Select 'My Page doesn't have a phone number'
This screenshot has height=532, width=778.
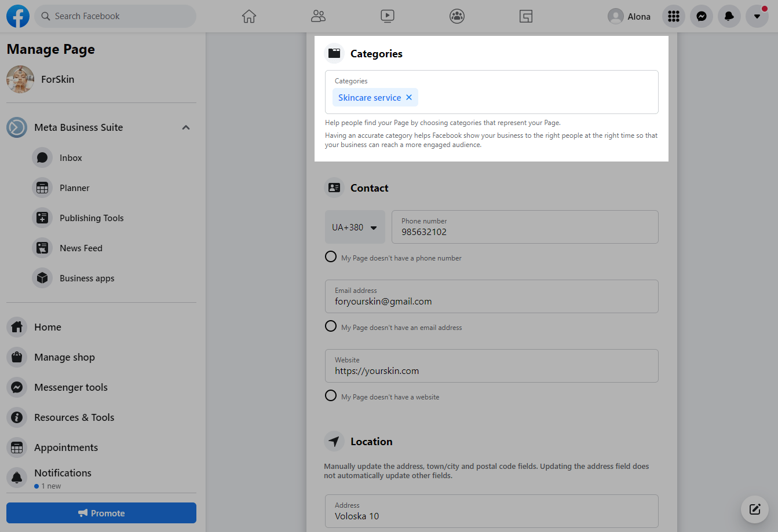pyautogui.click(x=331, y=256)
